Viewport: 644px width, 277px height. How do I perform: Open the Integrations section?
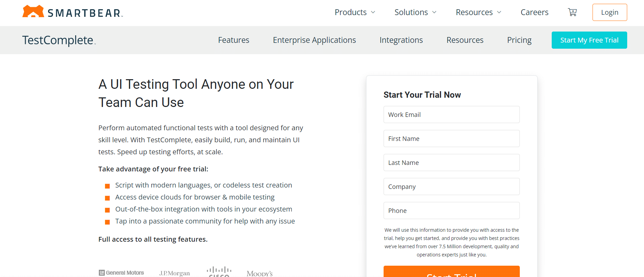click(401, 40)
